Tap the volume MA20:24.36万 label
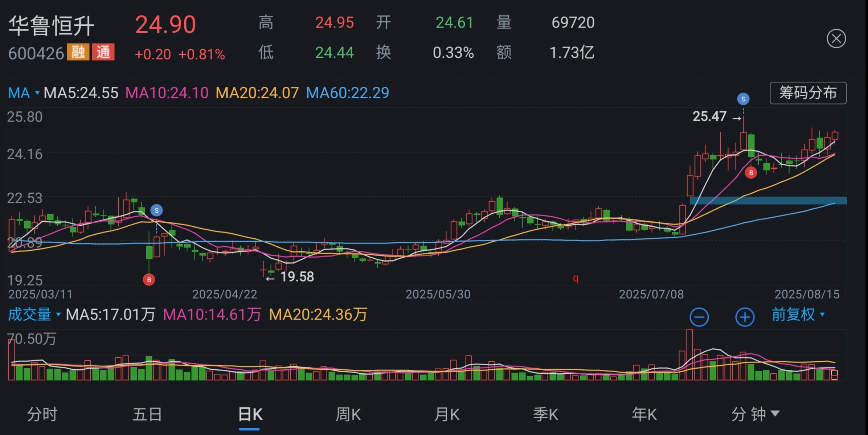This screenshot has height=435, width=868. point(318,314)
